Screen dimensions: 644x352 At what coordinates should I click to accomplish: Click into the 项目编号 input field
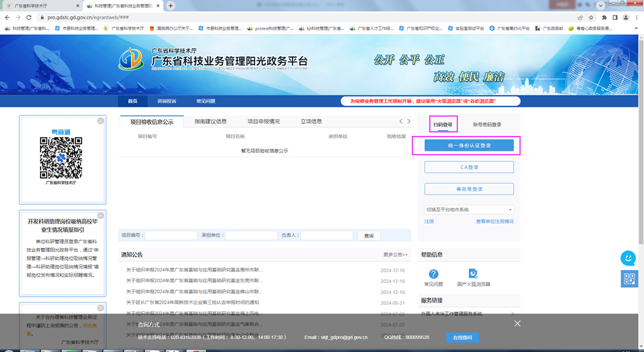coord(171,235)
